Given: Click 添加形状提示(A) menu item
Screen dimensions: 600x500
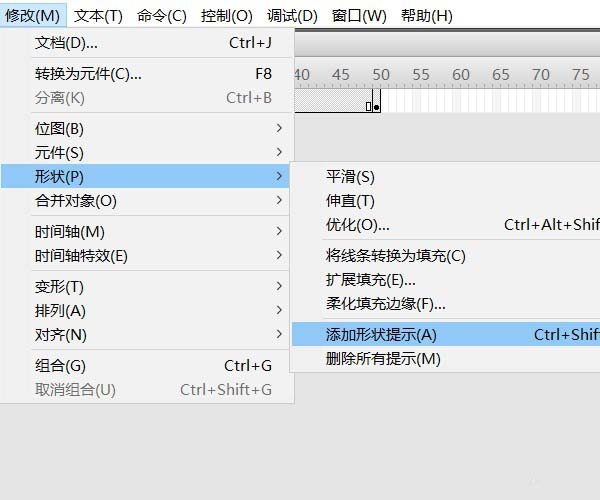Looking at the screenshot, I should (x=446, y=334).
